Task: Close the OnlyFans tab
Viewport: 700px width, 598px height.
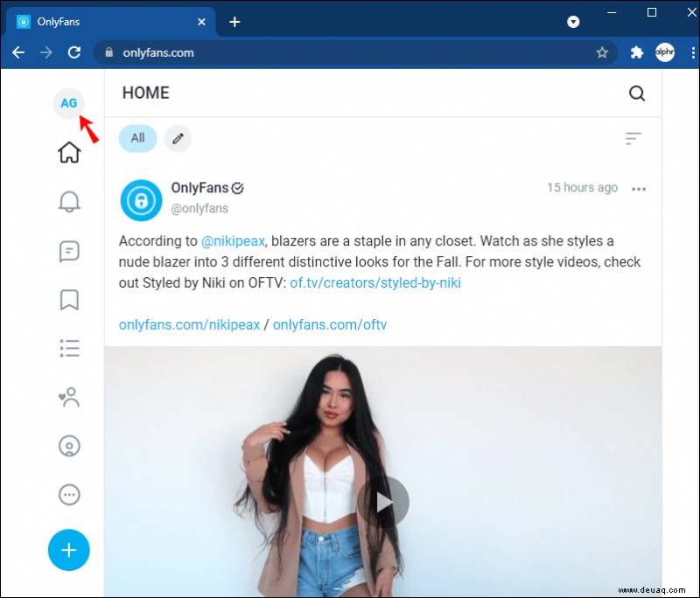Action: pos(201,22)
